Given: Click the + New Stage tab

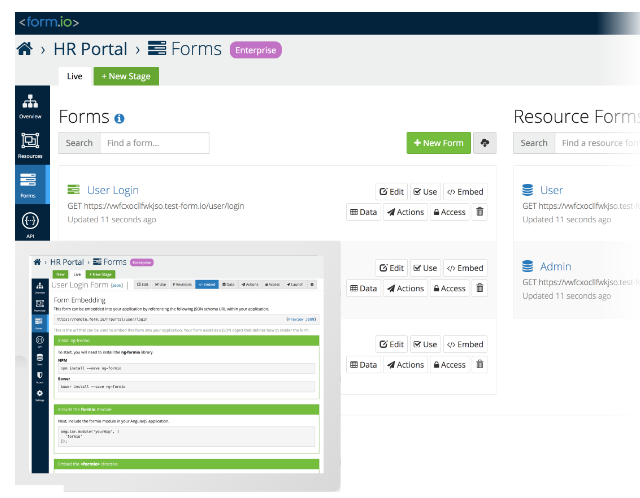Looking at the screenshot, I should (126, 76).
